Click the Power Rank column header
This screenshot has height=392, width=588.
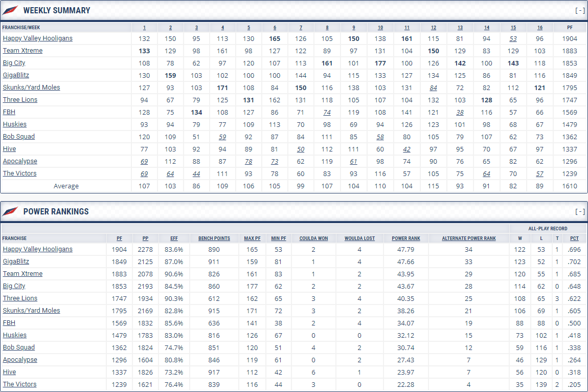coord(406,238)
